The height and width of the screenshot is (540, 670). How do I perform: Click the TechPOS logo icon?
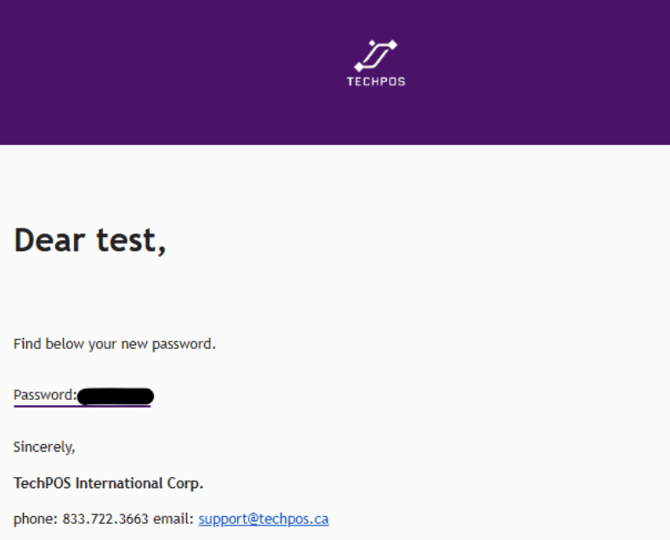click(x=376, y=55)
